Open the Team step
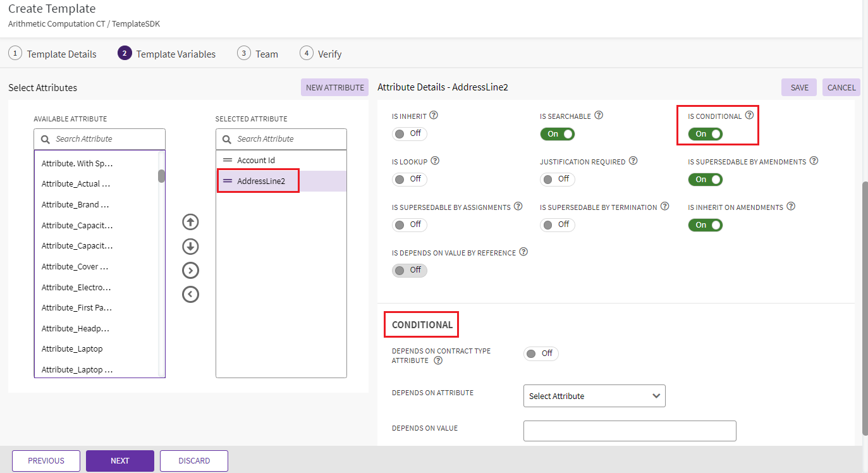The height and width of the screenshot is (473, 868). tap(258, 54)
